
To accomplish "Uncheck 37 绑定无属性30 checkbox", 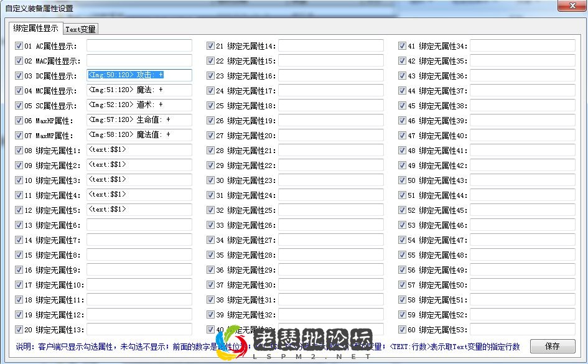I will click(210, 284).
